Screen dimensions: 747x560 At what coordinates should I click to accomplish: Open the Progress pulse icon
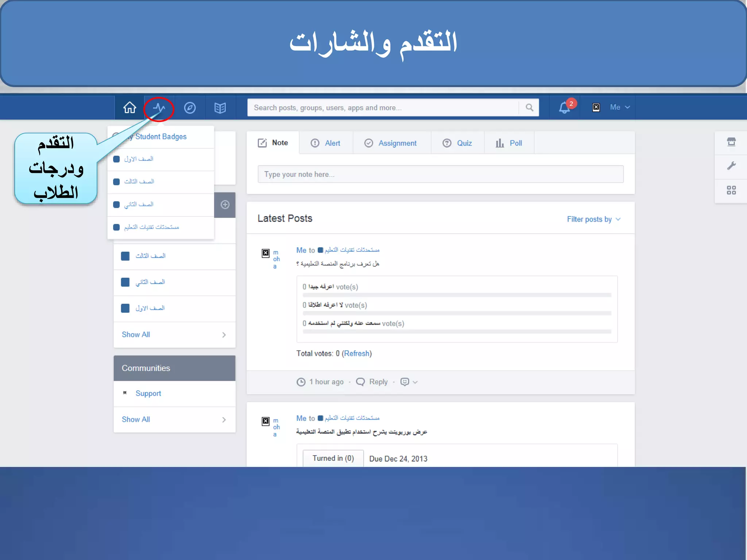159,108
